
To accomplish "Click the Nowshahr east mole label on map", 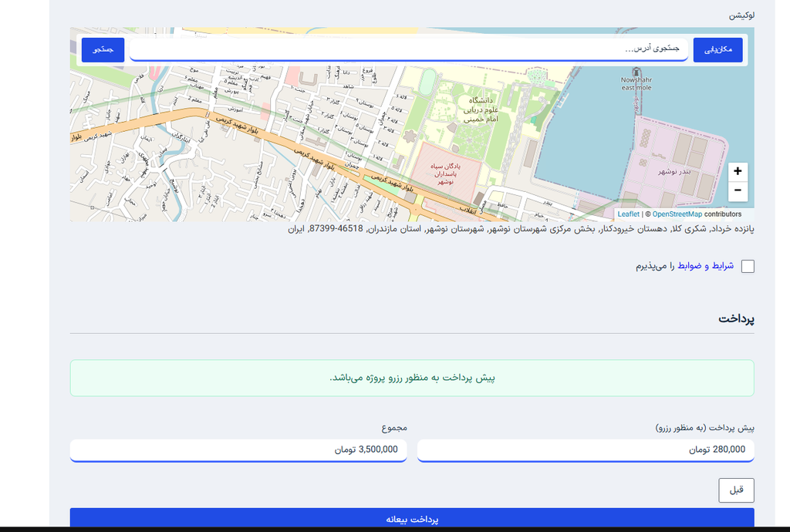I will 636,83.
